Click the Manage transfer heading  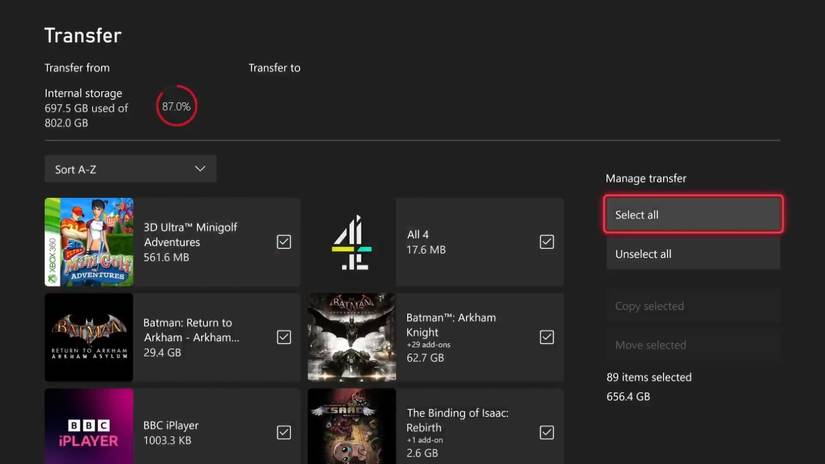646,178
